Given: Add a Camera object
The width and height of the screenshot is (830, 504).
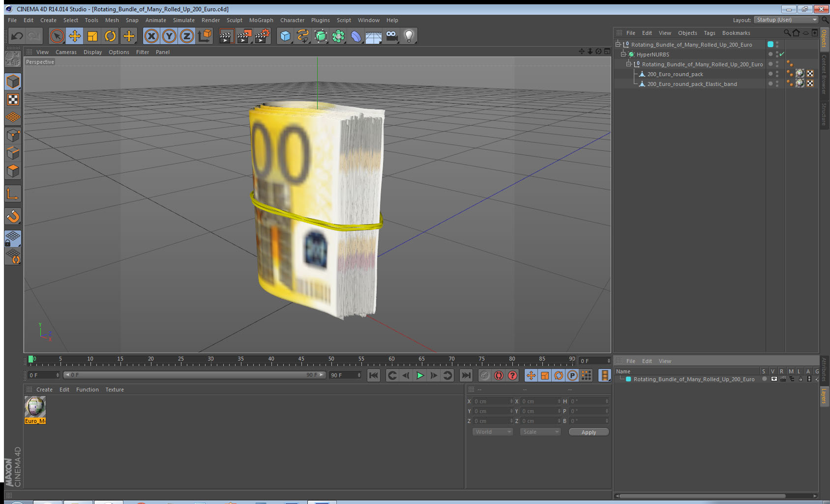Looking at the screenshot, I should pos(391,36).
